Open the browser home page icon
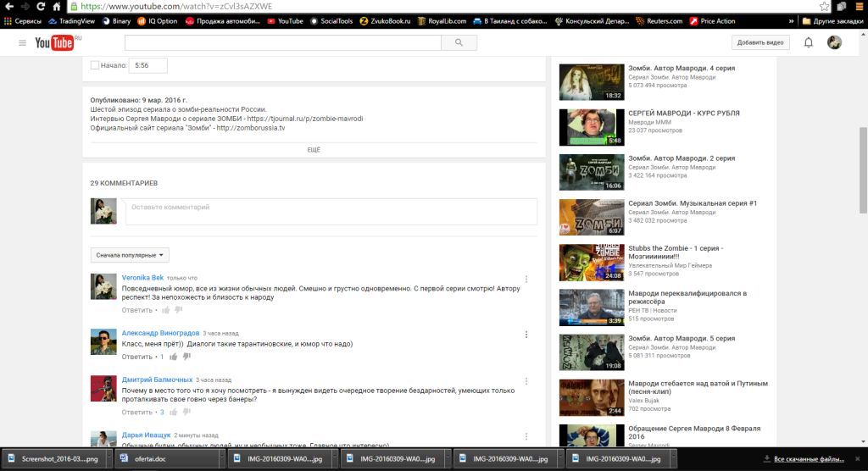 [x=57, y=7]
